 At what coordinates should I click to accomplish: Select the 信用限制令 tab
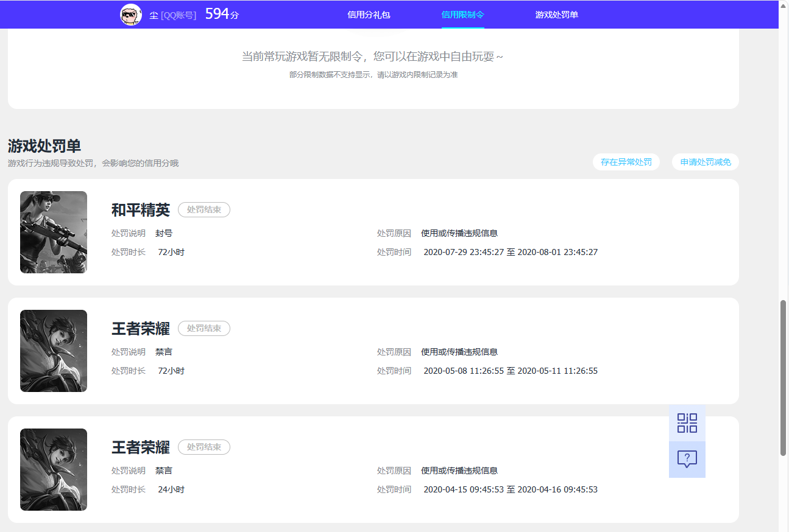coord(463,15)
